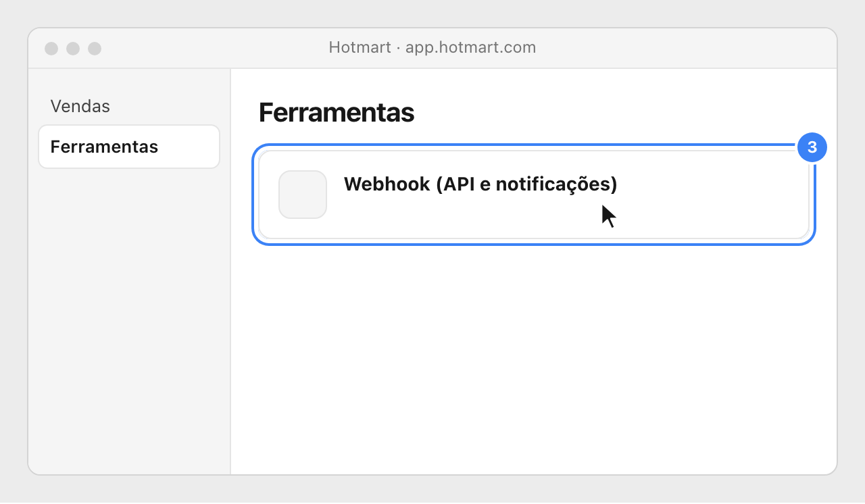Maximize the Hotmart window
865x504 pixels.
tap(95, 49)
